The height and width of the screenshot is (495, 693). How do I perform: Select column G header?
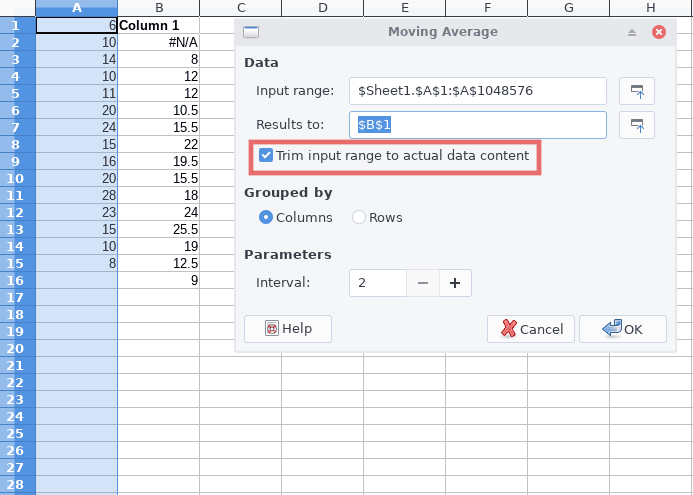pyautogui.click(x=568, y=8)
